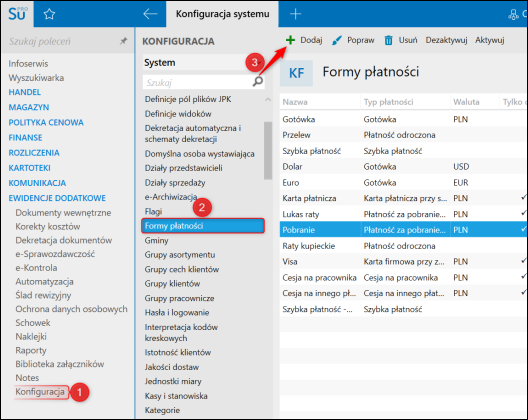Screen dimensions: 528x420
Task: Click the Usuń trash bin icon
Action: point(389,40)
